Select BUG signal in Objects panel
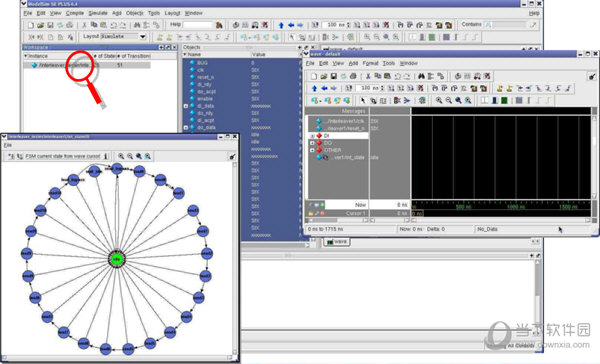Screen dimensions: 600x364 pos(202,63)
